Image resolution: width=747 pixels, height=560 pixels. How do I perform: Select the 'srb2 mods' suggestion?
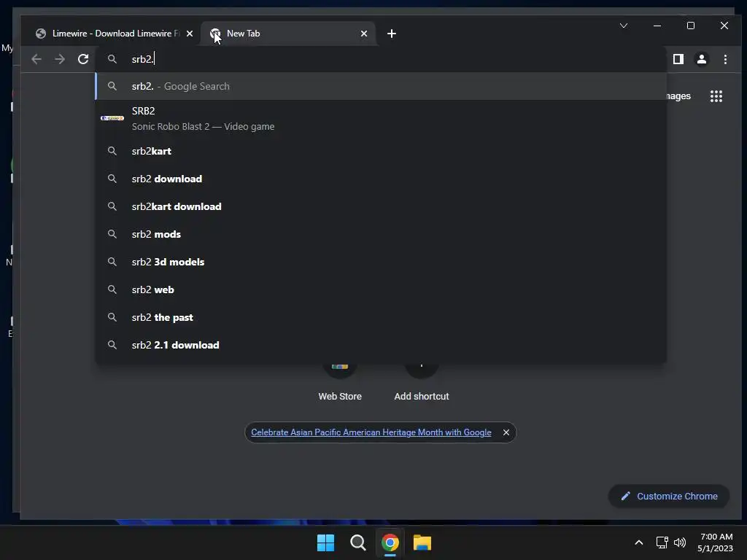[x=381, y=234]
